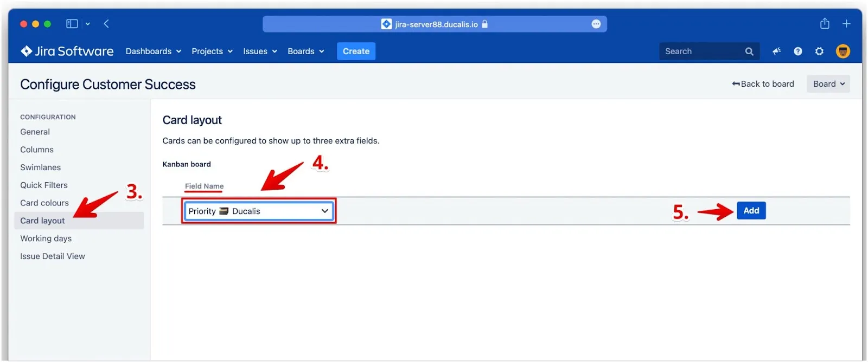Click the browser share icon
Image resolution: width=868 pixels, height=362 pixels.
825,23
